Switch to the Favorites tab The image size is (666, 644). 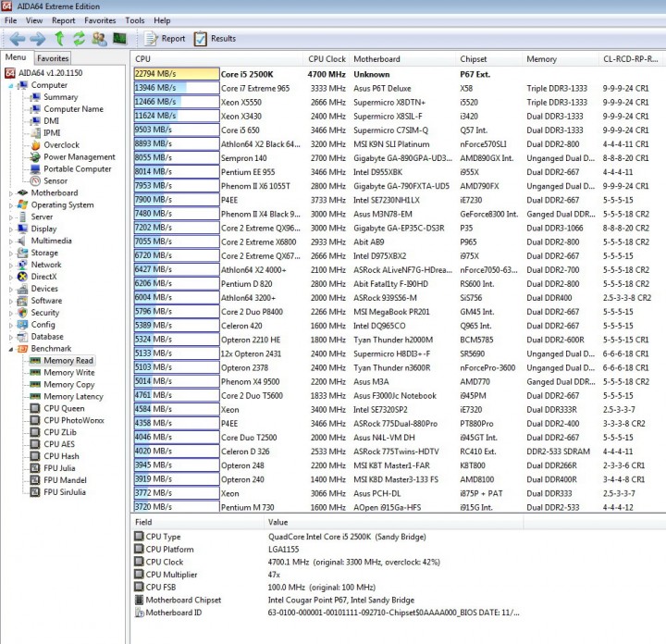click(53, 58)
